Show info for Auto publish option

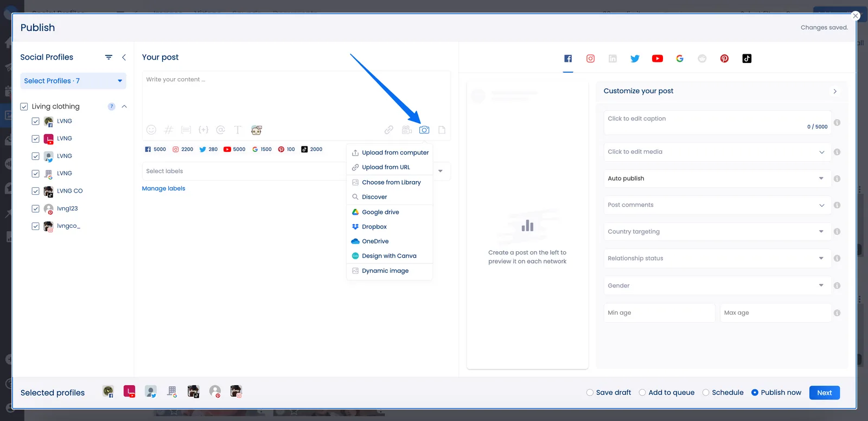coord(837,178)
